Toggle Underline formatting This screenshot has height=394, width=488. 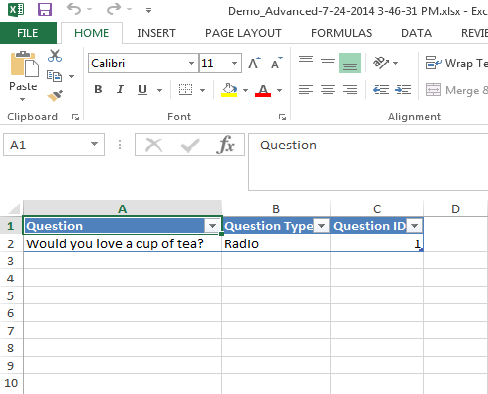pyautogui.click(x=142, y=89)
